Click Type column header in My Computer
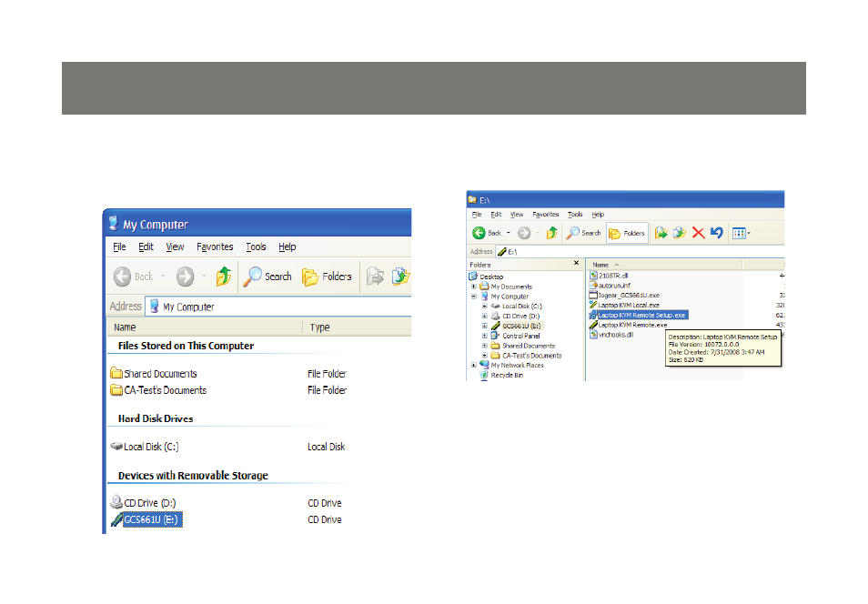 coord(357,327)
